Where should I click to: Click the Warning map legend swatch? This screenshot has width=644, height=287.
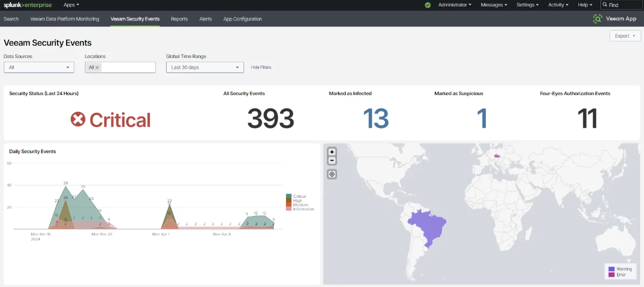point(612,269)
